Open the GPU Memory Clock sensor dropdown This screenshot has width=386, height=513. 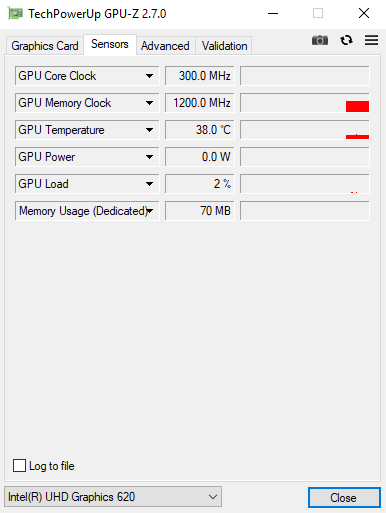87,103
